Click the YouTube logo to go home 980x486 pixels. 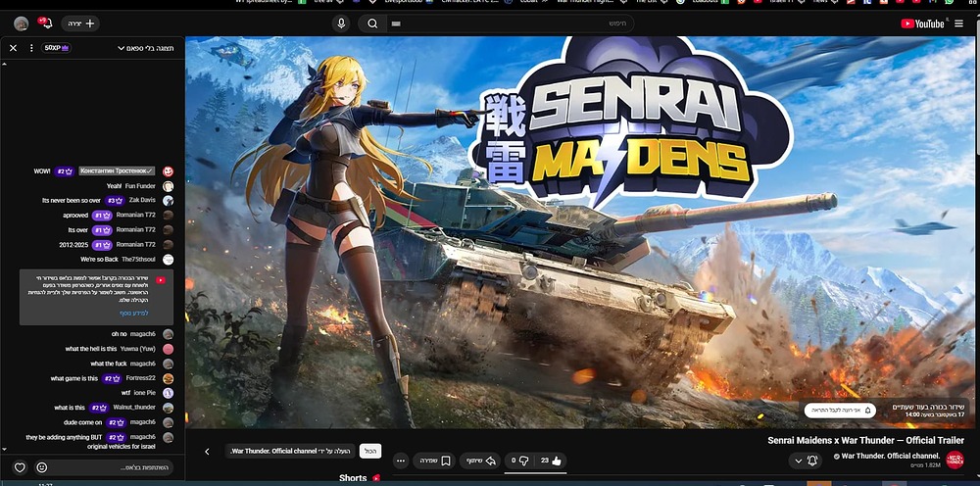(x=921, y=24)
